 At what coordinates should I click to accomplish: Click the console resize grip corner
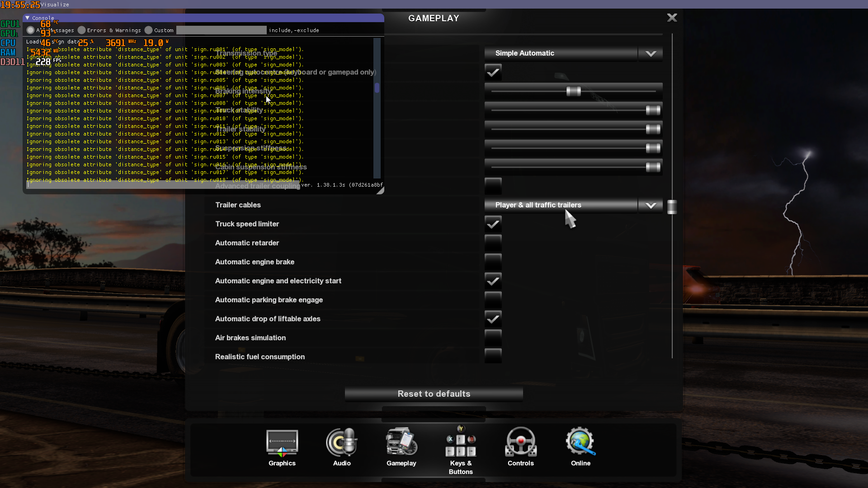pos(380,191)
